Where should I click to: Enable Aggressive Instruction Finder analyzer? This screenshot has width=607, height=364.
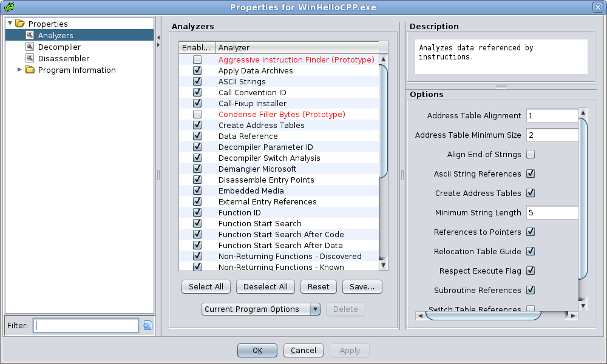(x=197, y=60)
